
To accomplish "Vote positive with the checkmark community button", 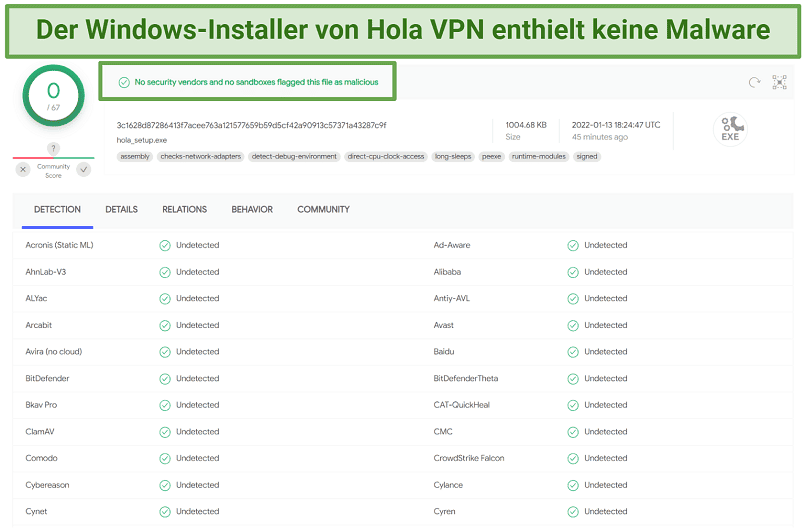I will click(x=84, y=169).
